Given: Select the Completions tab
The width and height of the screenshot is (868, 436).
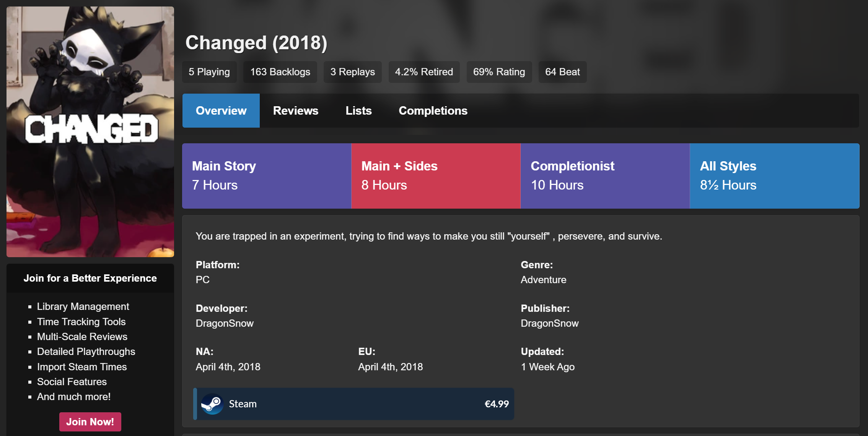Looking at the screenshot, I should tap(433, 111).
